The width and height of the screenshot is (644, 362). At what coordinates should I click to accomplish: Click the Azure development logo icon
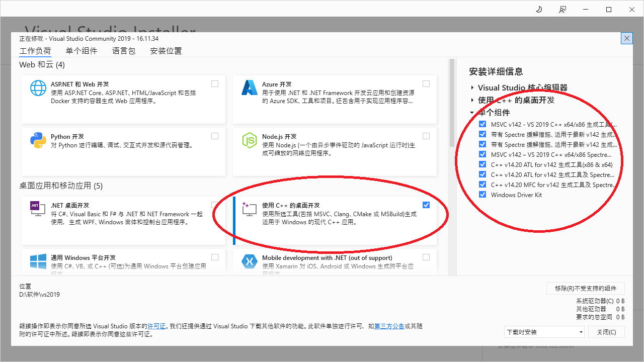pos(250,88)
